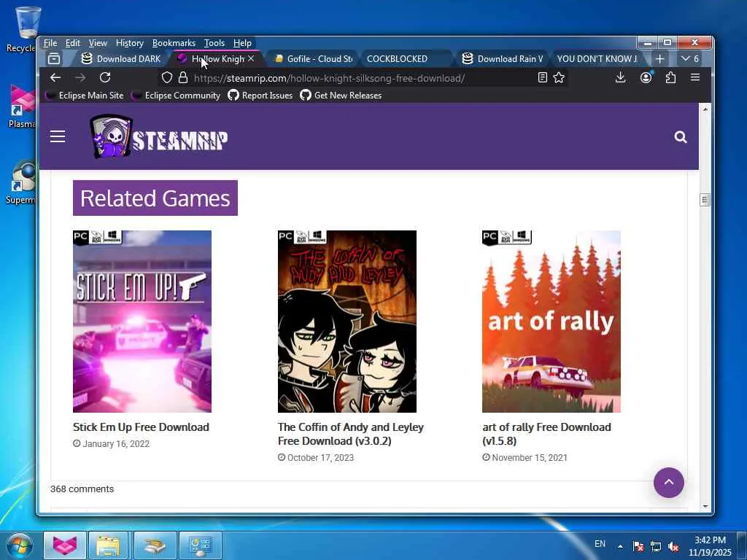This screenshot has width=747, height=560.
Task: Click the SteamRIP site search icon
Action: [681, 137]
